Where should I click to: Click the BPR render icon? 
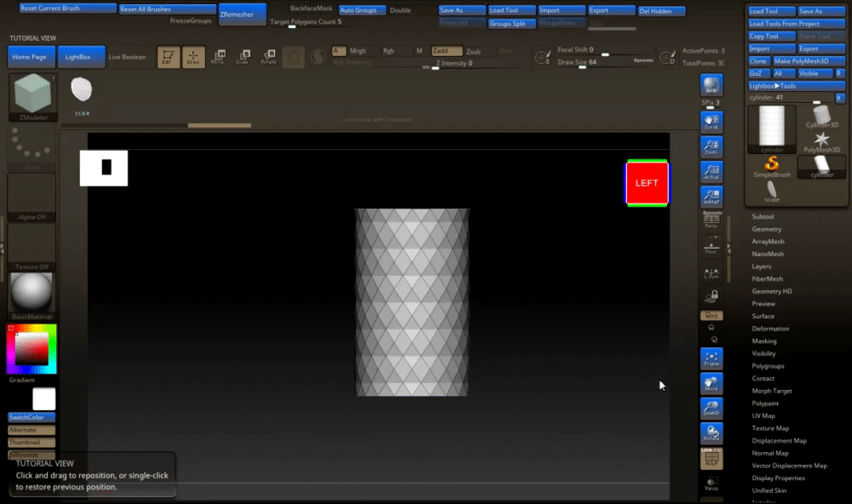[711, 85]
